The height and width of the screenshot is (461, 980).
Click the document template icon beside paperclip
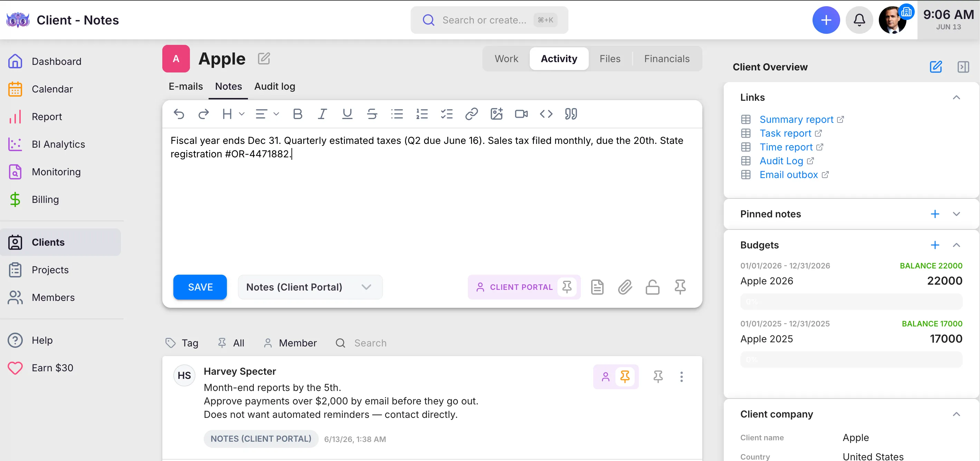click(x=597, y=287)
